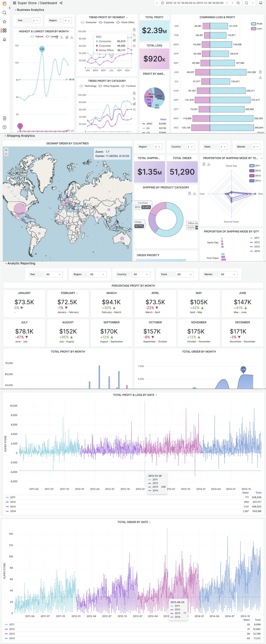This screenshot has height=644, width=266.
Task: Open the Alerting bell icon
Action: click(4, 39)
